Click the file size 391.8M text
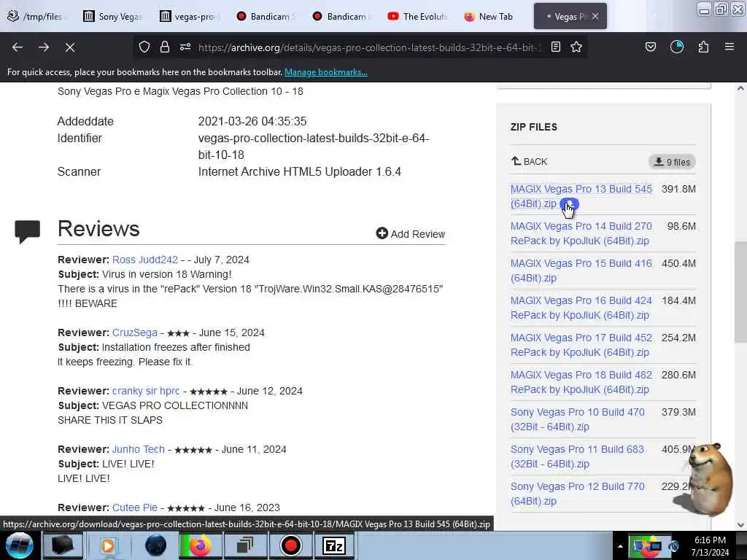This screenshot has width=747, height=560. pos(678,189)
